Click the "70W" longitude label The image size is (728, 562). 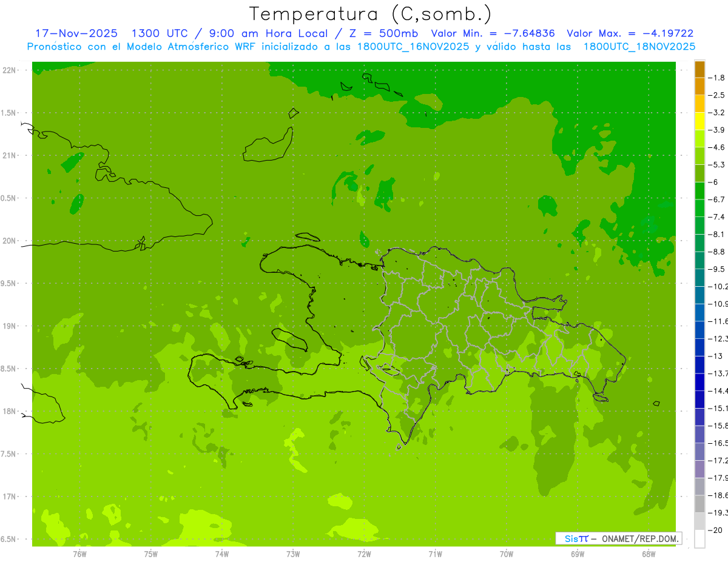click(x=507, y=554)
